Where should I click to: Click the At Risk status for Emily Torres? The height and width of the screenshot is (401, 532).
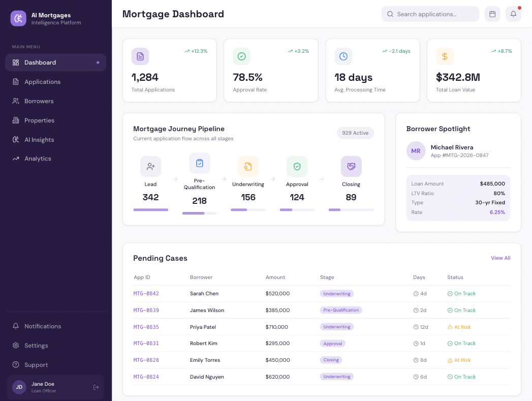459,360
